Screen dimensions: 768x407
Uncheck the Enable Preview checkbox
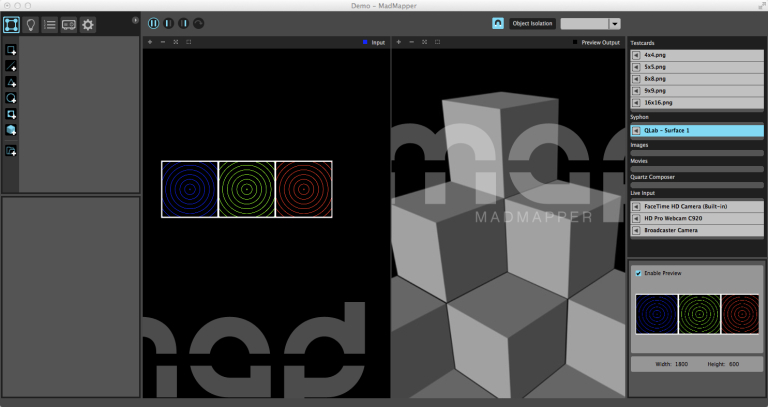[639, 273]
